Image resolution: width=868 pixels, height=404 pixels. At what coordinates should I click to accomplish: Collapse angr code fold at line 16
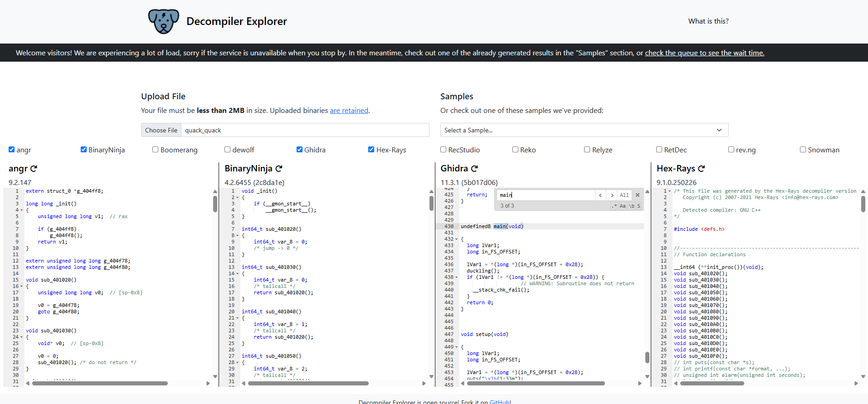(21, 287)
